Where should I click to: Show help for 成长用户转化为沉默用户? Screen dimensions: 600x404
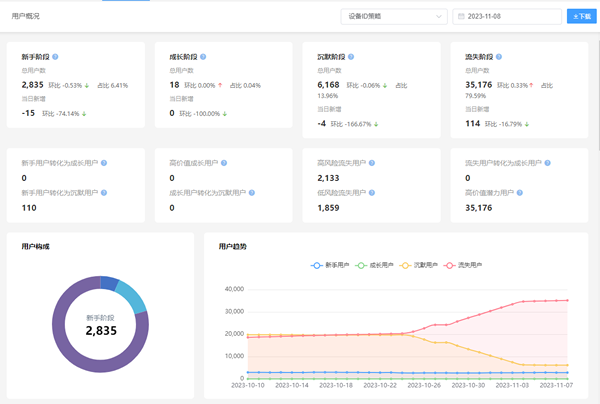(x=251, y=193)
